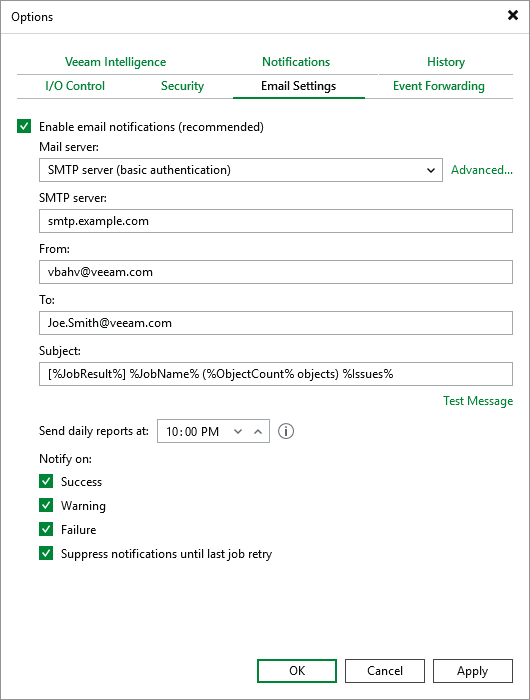Viewport: 530px width, 700px height.
Task: Click the Apply button
Action: (x=473, y=671)
